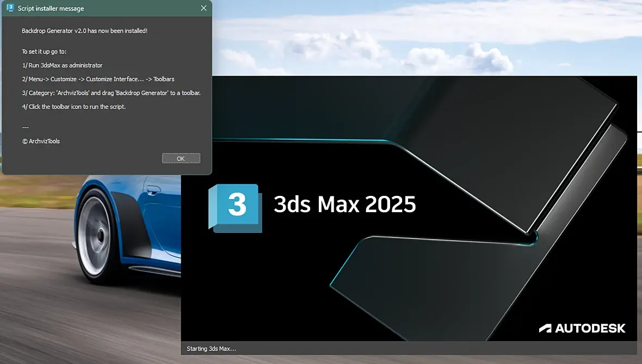Click the 3ds Max icon in dialog title
Image resolution: width=642 pixels, height=364 pixels.
coord(10,8)
